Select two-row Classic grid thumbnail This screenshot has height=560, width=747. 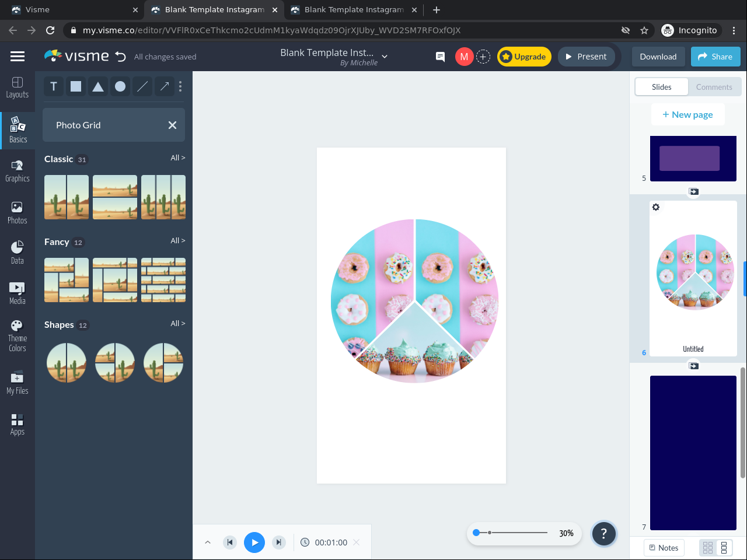tap(115, 197)
